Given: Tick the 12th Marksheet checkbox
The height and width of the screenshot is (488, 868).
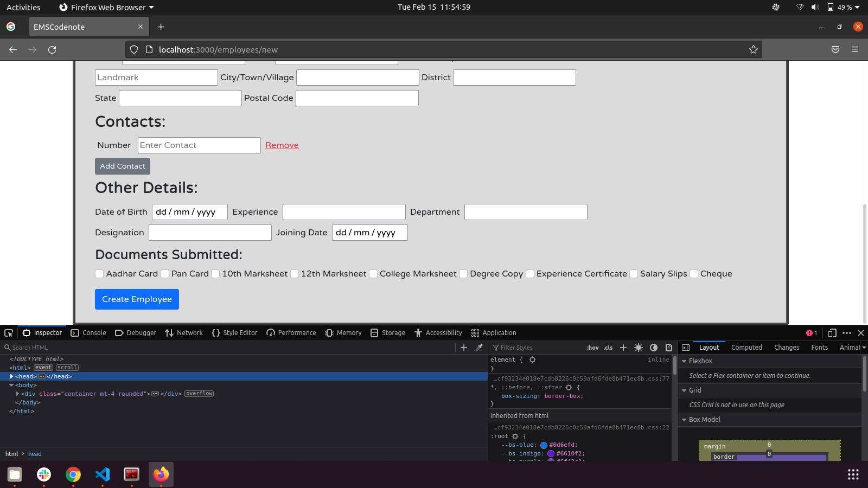Looking at the screenshot, I should [x=295, y=274].
